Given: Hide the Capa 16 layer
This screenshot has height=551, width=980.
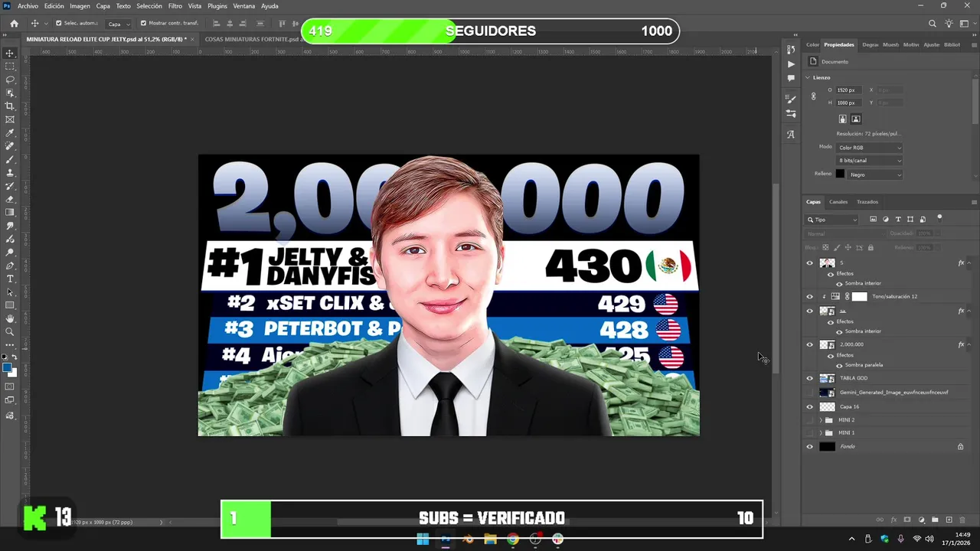Looking at the screenshot, I should 810,407.
